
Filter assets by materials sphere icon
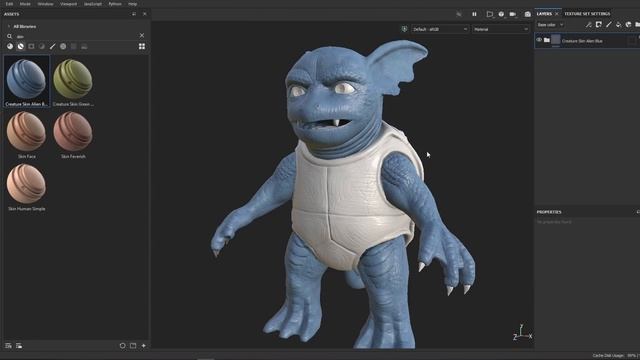click(10, 47)
